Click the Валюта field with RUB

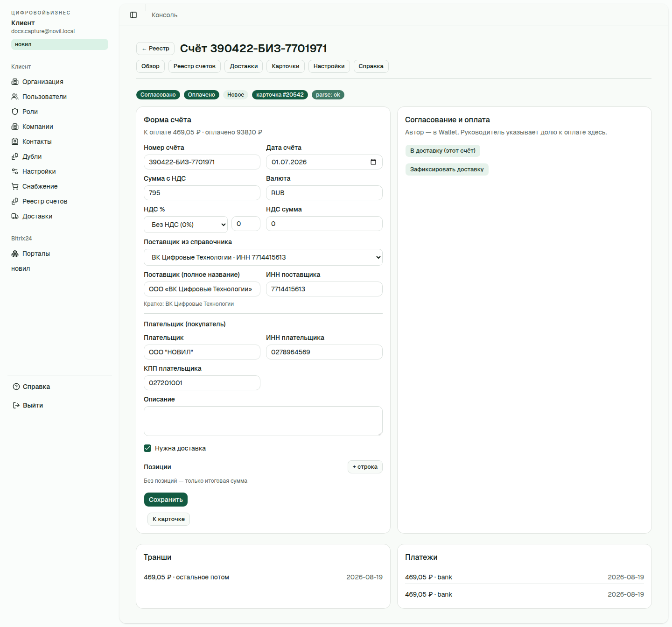324,193
